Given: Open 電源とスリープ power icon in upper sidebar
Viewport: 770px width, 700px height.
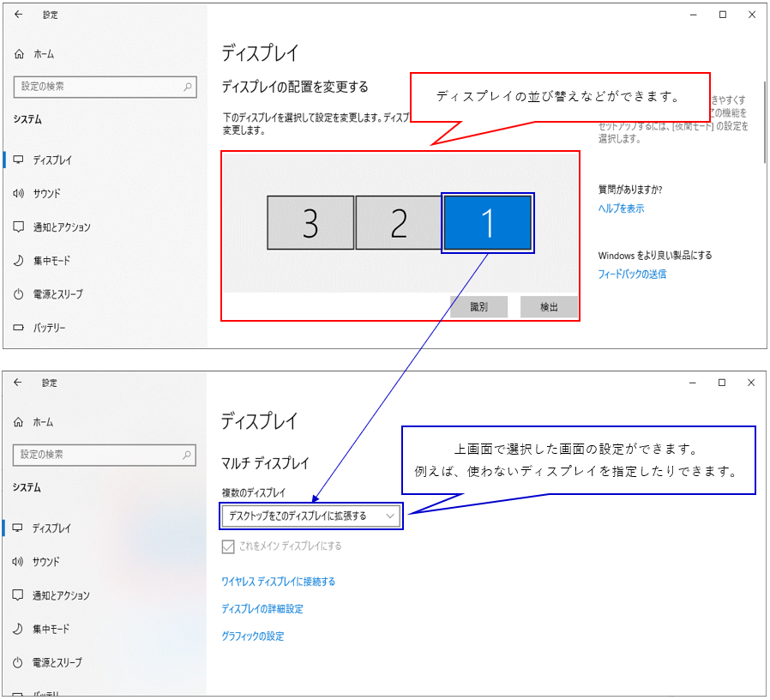Looking at the screenshot, I should tap(19, 294).
